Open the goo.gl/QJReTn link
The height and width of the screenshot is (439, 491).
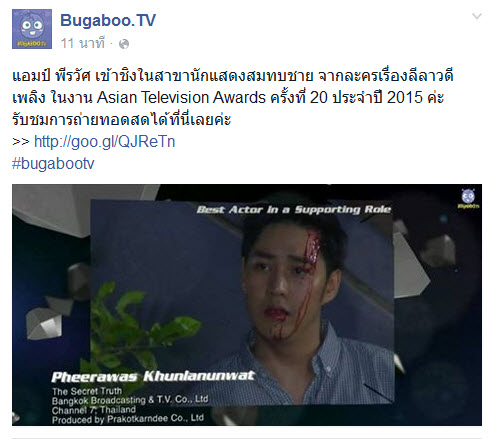pyautogui.click(x=105, y=141)
